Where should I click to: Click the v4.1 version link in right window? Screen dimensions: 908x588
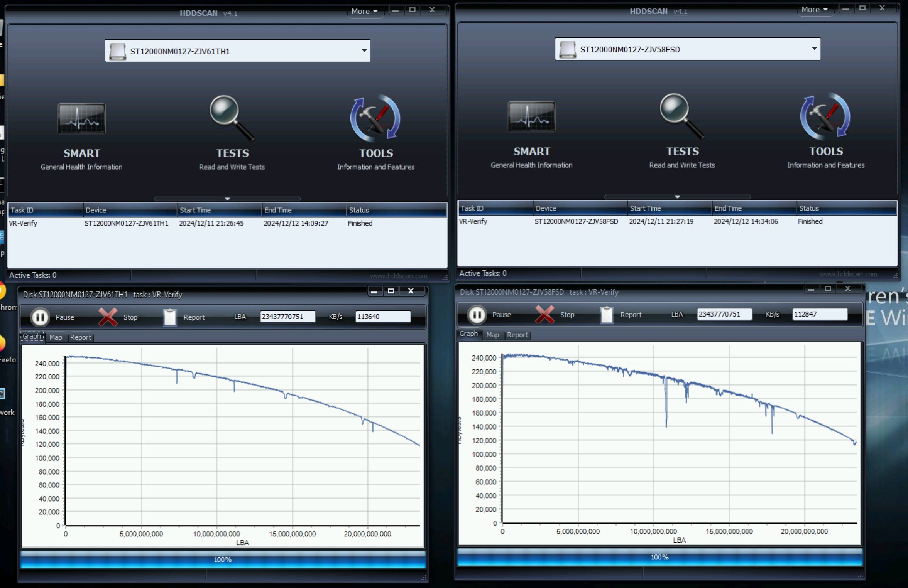(680, 12)
